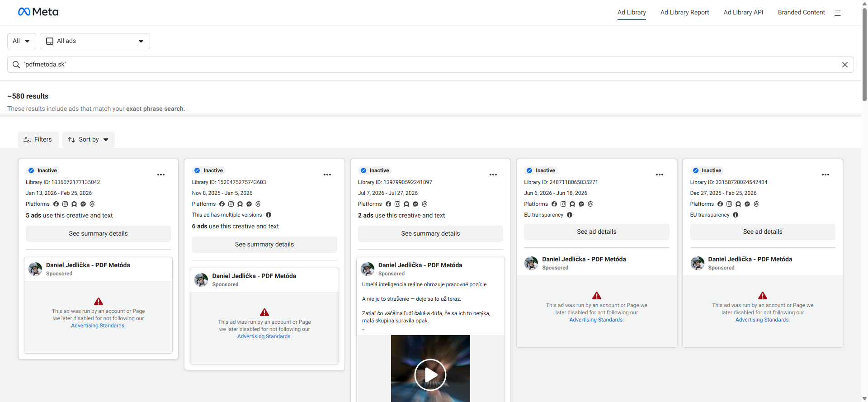
Task: Expand the 'All' country dropdown
Action: 22,41
